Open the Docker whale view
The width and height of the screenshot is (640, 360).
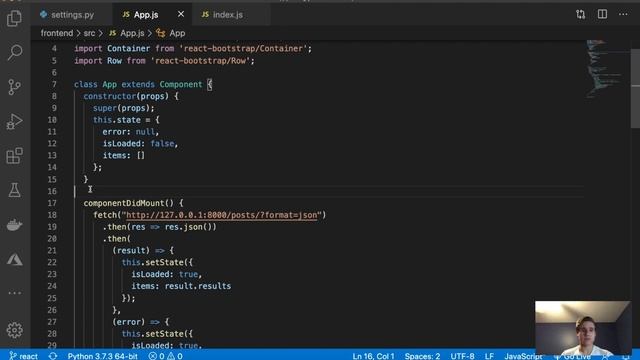pos(15,225)
